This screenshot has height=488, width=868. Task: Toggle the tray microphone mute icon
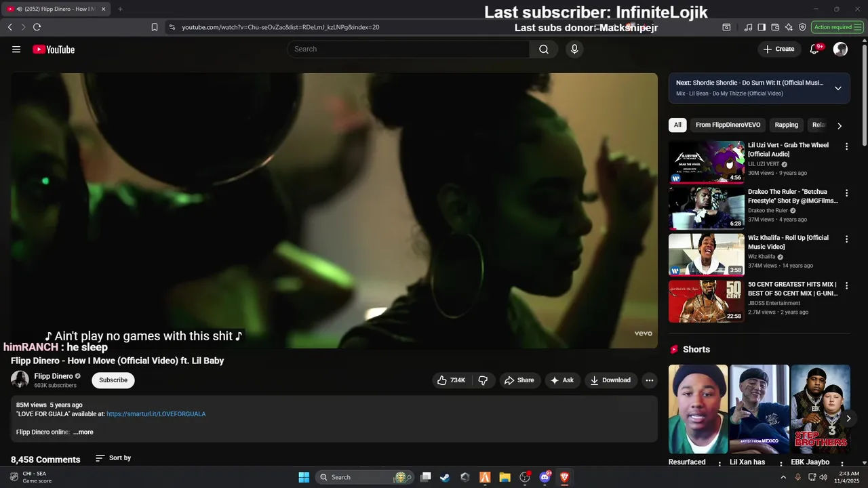point(797,477)
